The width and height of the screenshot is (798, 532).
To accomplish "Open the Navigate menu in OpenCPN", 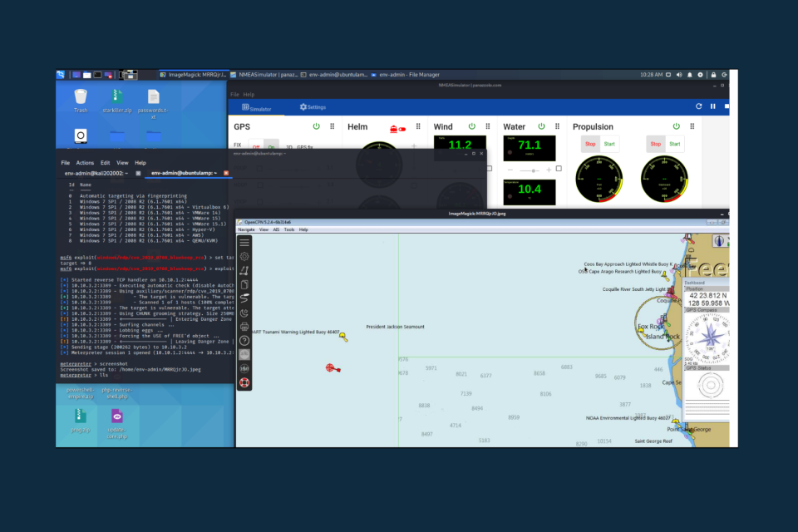I will pos(246,230).
